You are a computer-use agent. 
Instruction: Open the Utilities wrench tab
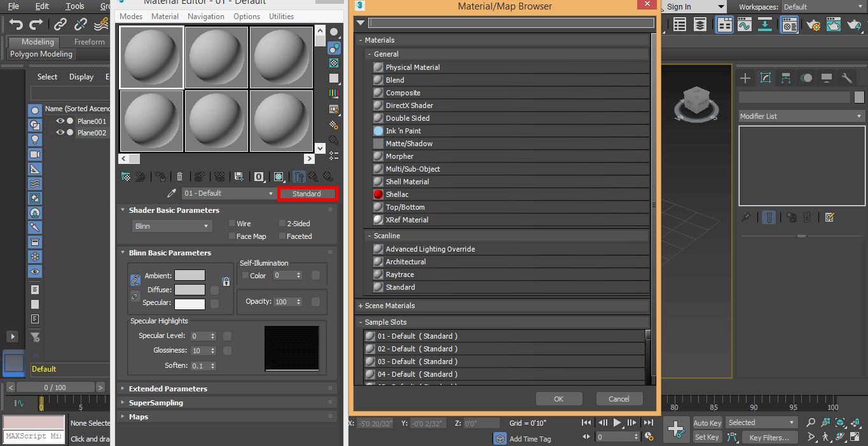point(847,78)
